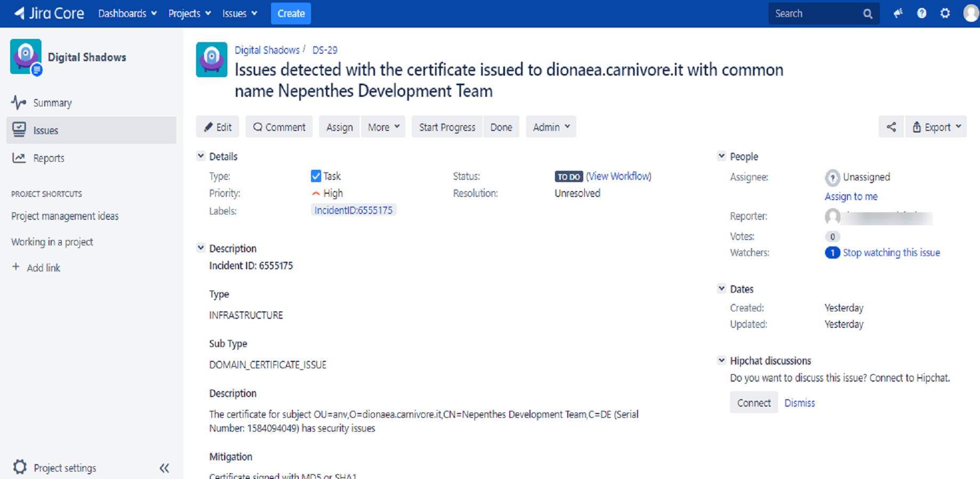
Task: Click the issue title heading
Action: coord(509,80)
